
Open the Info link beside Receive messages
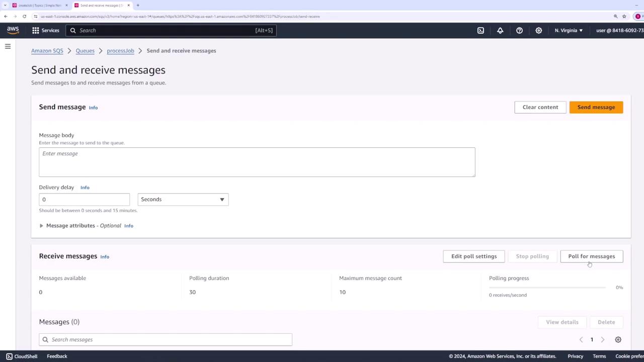(104, 257)
